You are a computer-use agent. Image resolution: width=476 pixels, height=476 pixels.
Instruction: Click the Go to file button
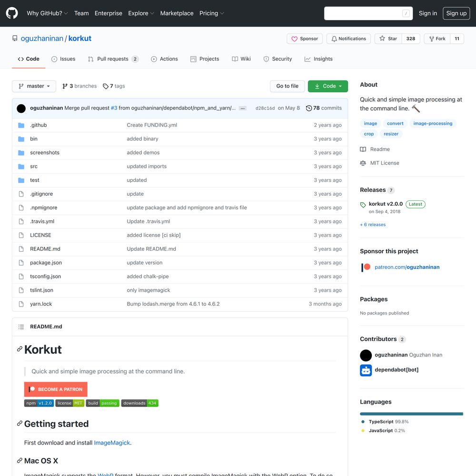tap(287, 86)
